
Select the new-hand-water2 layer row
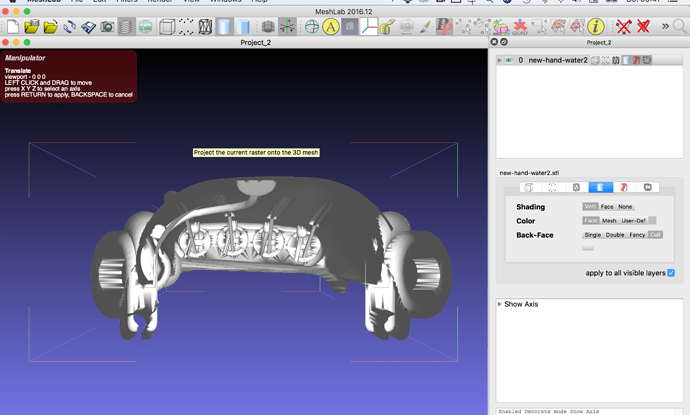point(589,60)
